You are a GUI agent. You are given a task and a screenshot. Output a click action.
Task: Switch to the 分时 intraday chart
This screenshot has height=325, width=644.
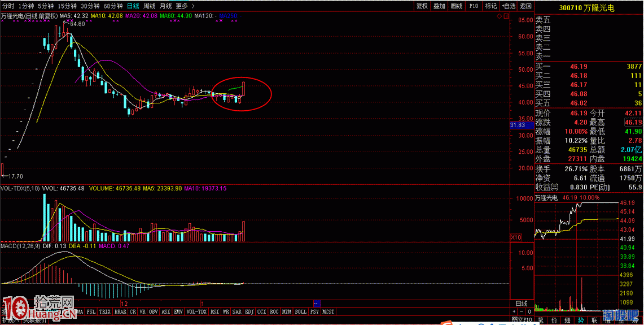[7, 6]
